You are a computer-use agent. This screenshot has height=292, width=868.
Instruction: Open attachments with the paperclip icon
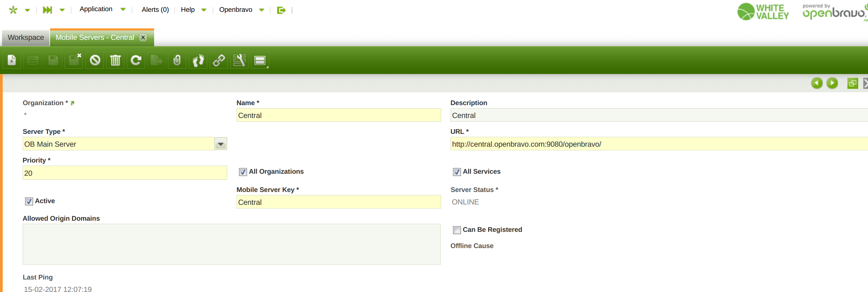(x=177, y=60)
